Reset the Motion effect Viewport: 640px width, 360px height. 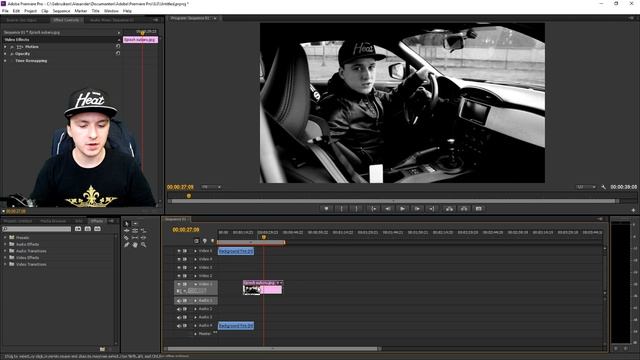(x=118, y=47)
